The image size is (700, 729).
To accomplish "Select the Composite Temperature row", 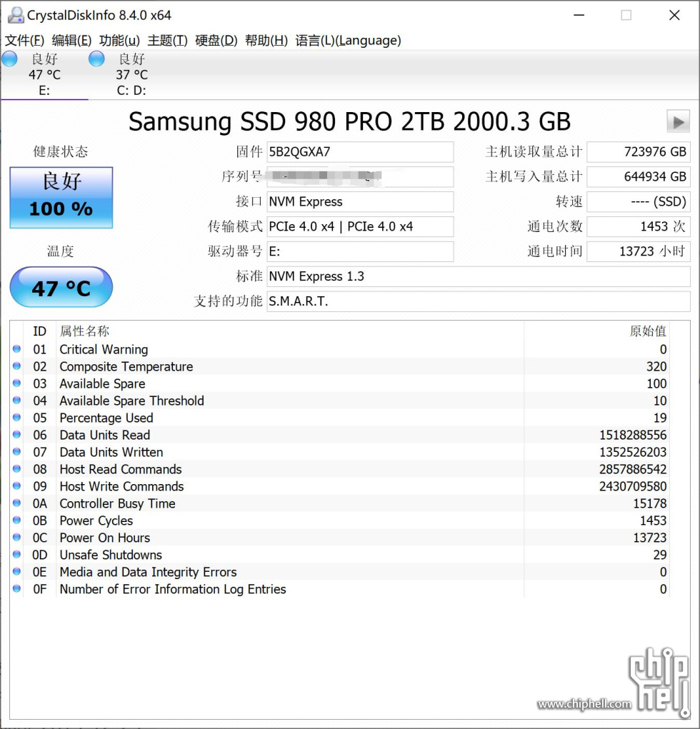I will click(x=340, y=366).
